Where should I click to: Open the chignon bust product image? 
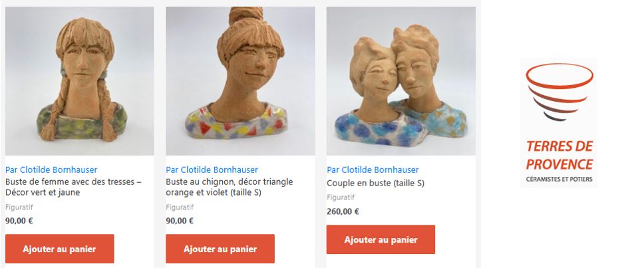(240, 81)
